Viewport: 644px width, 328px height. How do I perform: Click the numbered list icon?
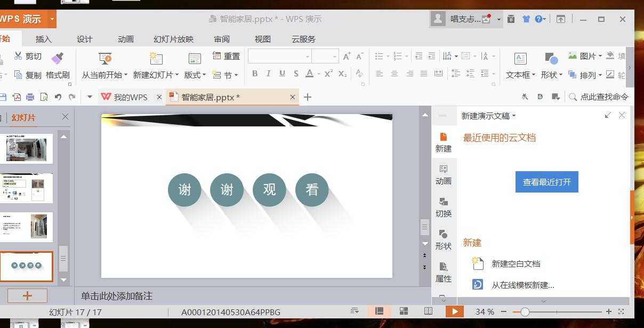pyautogui.click(x=397, y=56)
